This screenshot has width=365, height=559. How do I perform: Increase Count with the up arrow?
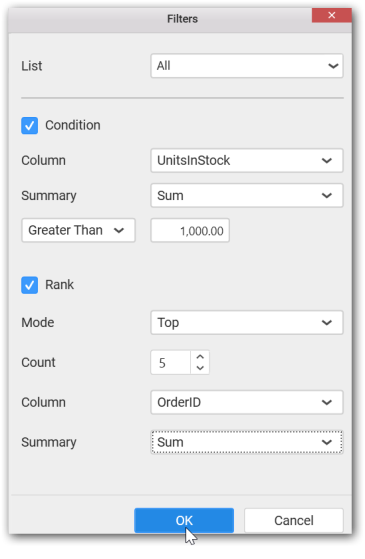(x=200, y=357)
